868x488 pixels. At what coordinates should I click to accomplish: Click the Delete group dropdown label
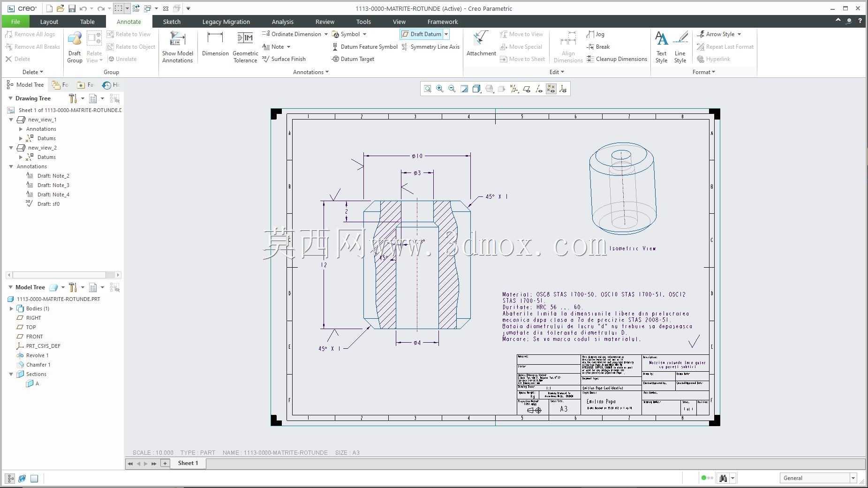pyautogui.click(x=33, y=72)
